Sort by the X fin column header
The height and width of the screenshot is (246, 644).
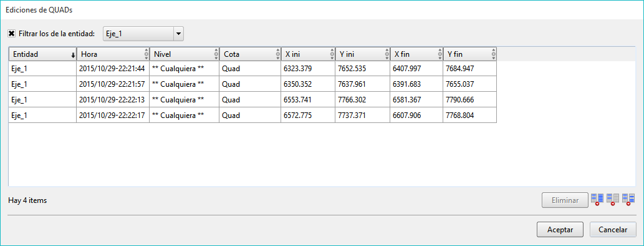click(x=417, y=54)
